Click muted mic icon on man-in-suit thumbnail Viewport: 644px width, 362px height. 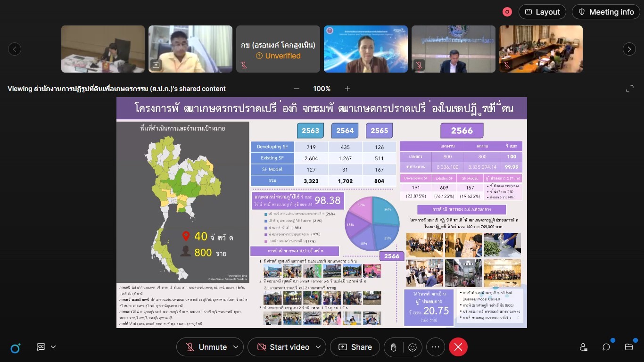tap(419, 65)
